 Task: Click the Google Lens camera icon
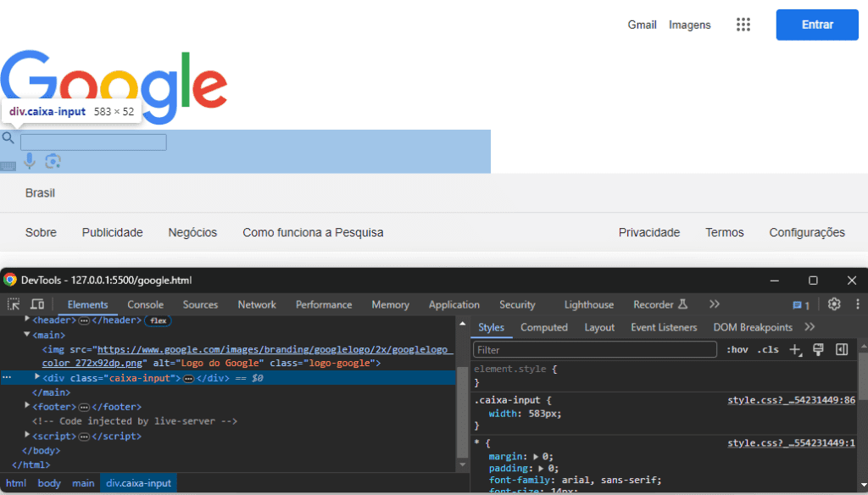pyautogui.click(x=53, y=161)
